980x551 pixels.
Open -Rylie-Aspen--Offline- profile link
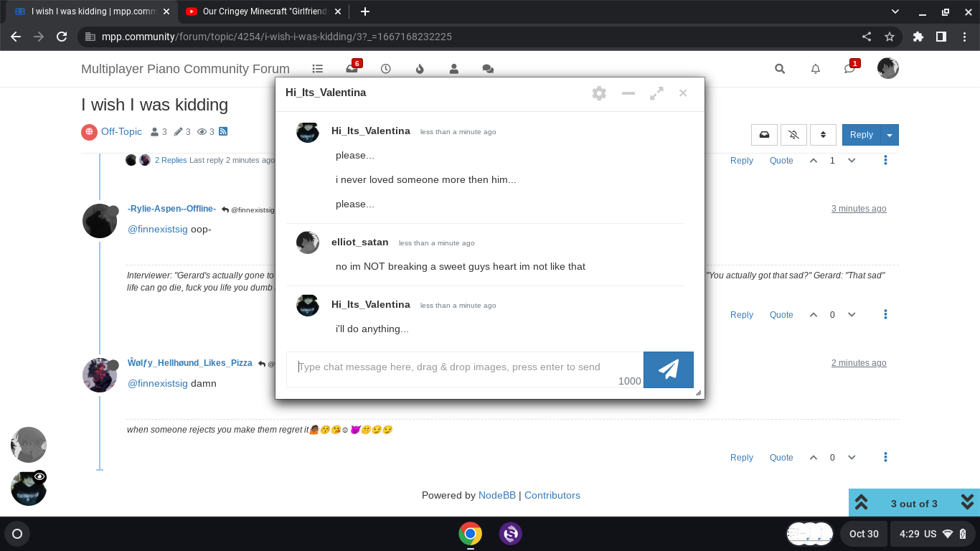coord(171,208)
